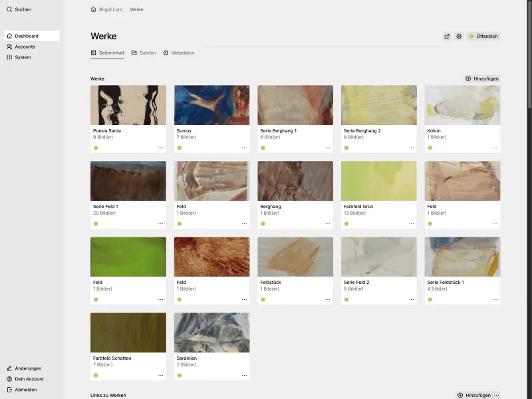Click the Abmelden logout icon
532x399 pixels.
pyautogui.click(x=11, y=389)
